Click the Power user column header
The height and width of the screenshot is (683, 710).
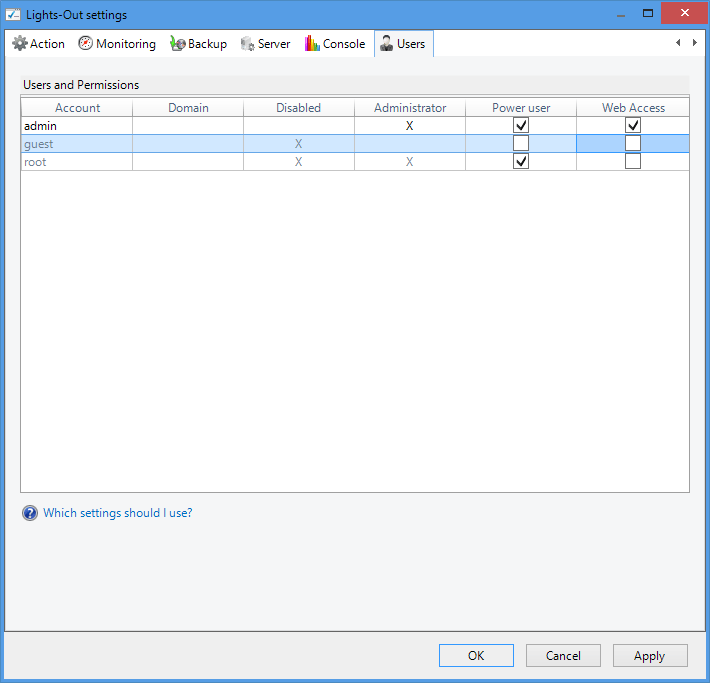click(521, 108)
